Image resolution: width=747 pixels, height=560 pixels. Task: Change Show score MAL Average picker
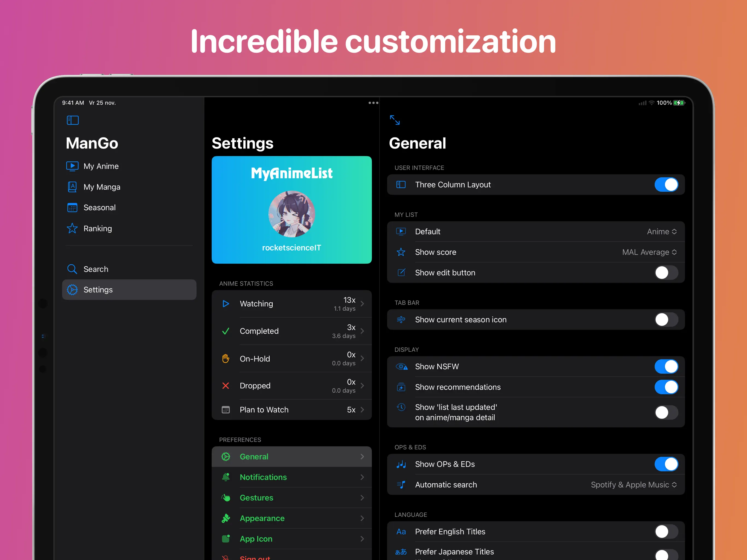[x=649, y=252]
